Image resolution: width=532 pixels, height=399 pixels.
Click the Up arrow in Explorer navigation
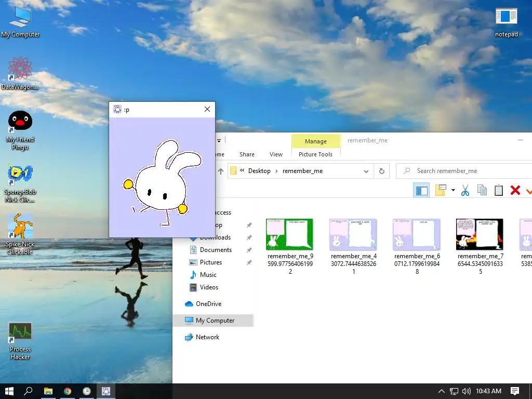coord(220,171)
